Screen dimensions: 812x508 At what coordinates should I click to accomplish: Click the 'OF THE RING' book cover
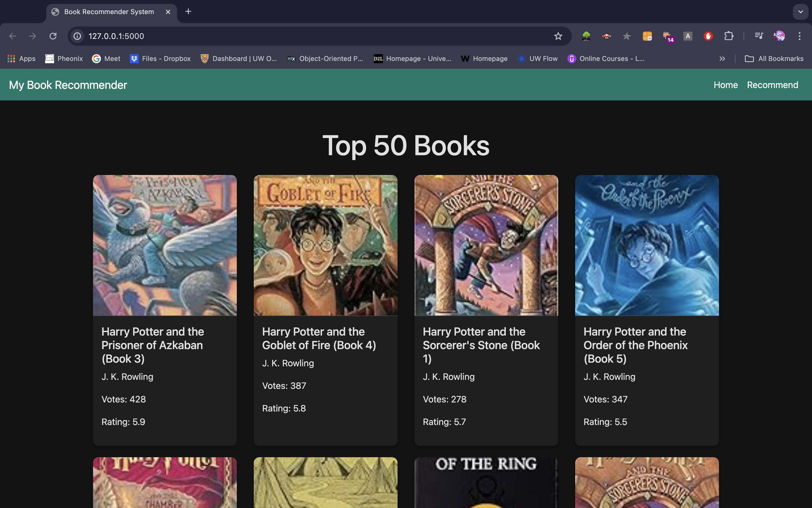click(x=486, y=483)
